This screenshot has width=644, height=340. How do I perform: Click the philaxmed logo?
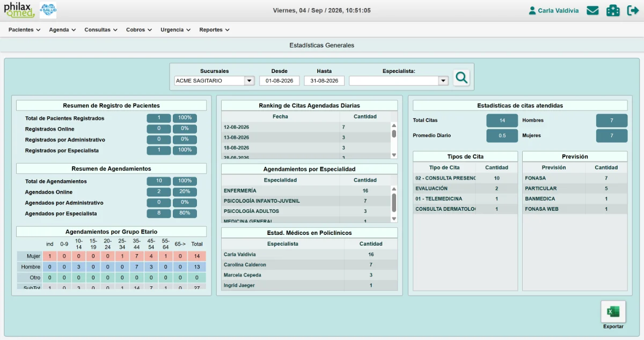[19, 10]
